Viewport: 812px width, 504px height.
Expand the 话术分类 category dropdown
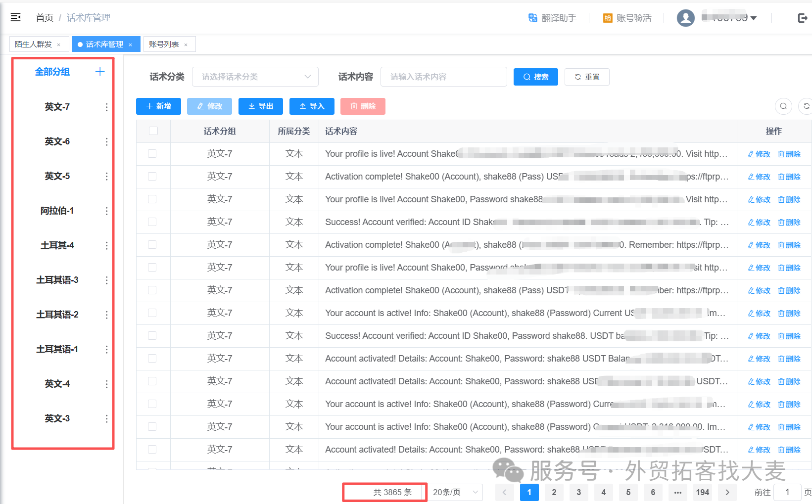(x=255, y=77)
